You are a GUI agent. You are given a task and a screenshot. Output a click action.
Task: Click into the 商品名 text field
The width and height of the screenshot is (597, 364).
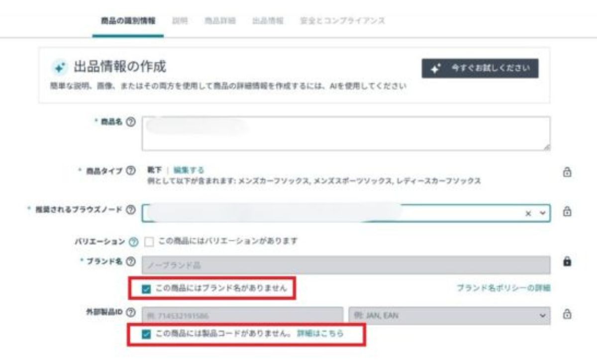point(346,134)
